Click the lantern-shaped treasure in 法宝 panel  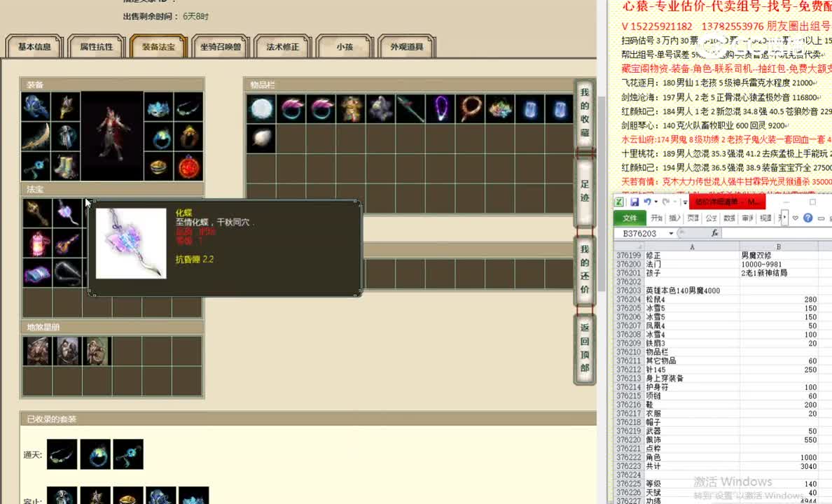(x=37, y=241)
